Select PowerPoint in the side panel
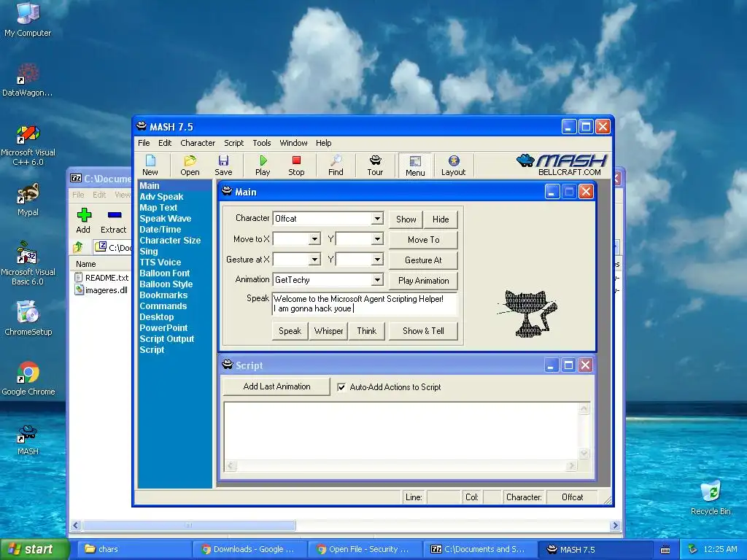Screen dimensions: 747x560 [x=163, y=328]
